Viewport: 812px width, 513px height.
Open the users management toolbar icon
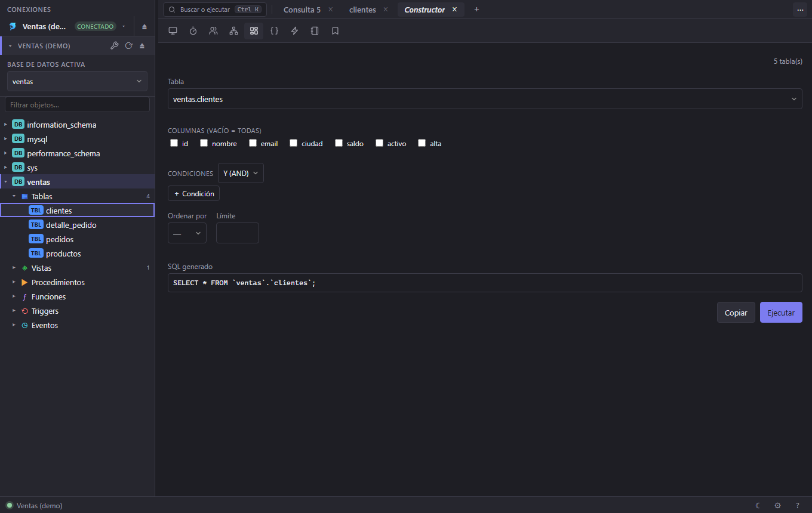tap(213, 31)
